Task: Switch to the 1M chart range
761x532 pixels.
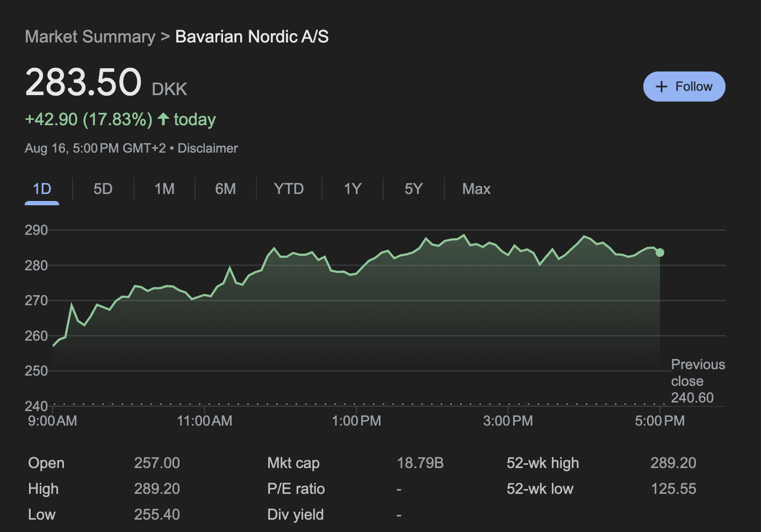Action: [164, 189]
